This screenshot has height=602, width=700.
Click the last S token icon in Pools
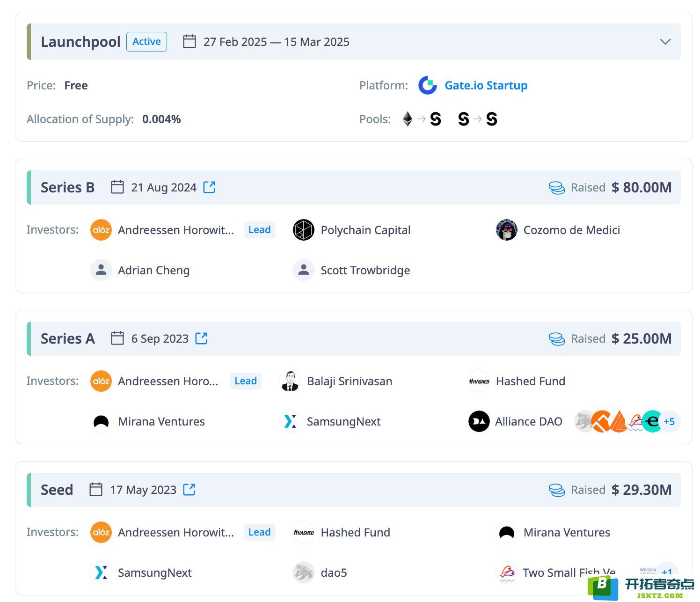coord(491,119)
